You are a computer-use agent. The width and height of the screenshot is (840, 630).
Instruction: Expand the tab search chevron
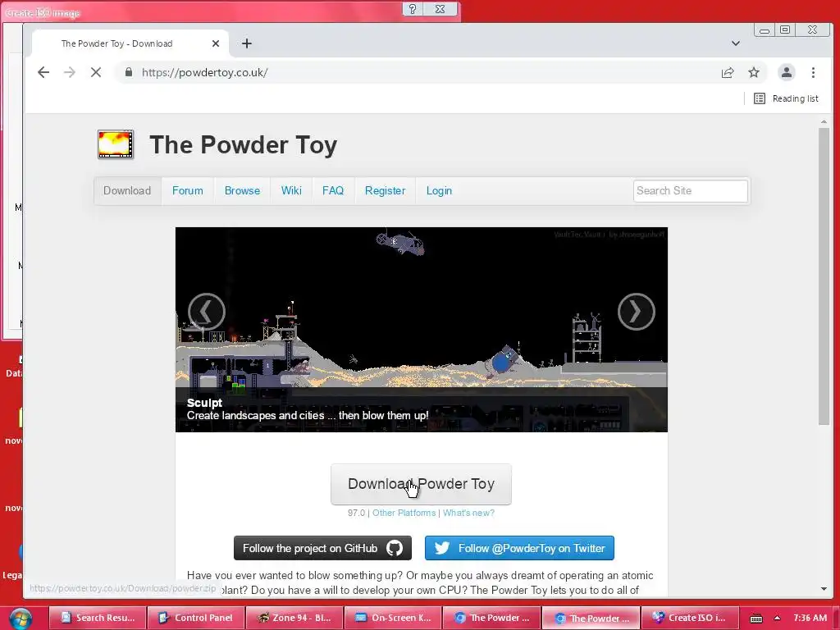tap(736, 43)
